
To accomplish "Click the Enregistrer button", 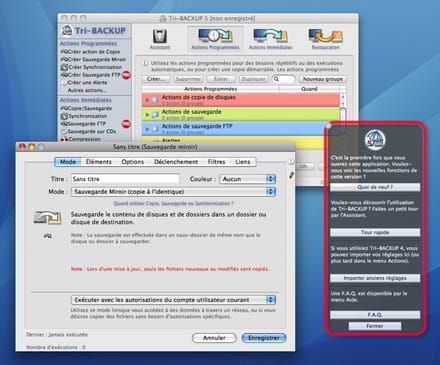I will point(264,338).
